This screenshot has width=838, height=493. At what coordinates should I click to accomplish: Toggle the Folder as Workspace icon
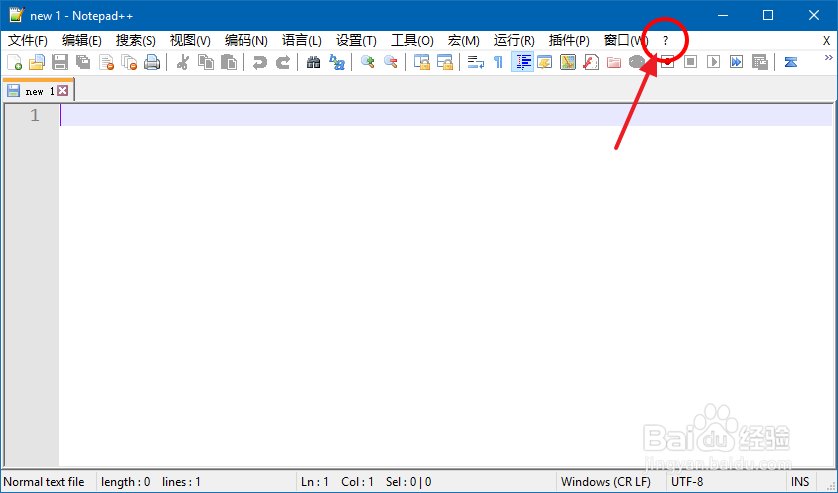pos(614,63)
